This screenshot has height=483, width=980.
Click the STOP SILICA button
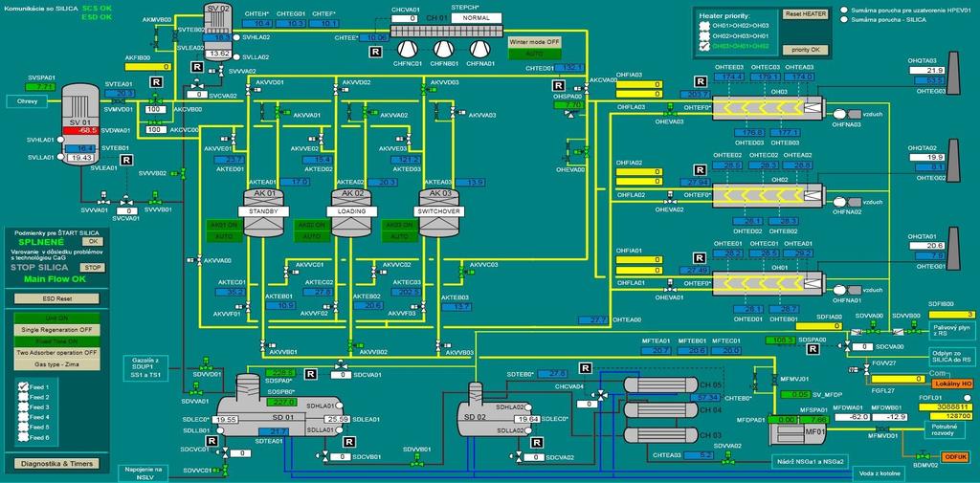[93, 268]
